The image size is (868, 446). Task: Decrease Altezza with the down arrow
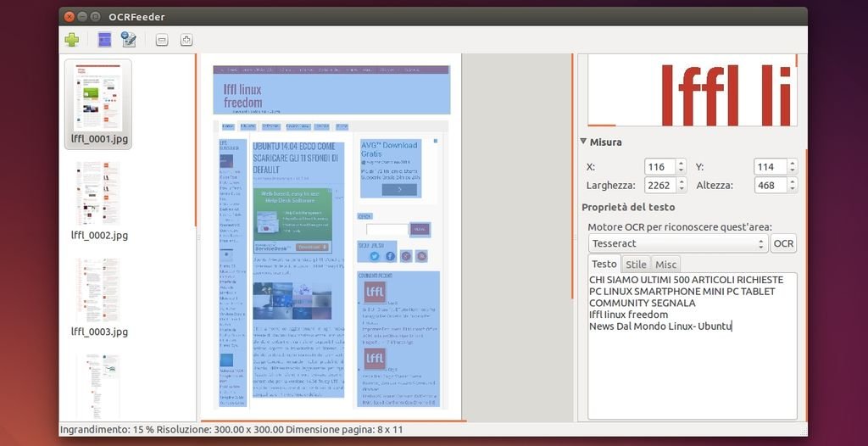tap(793, 189)
